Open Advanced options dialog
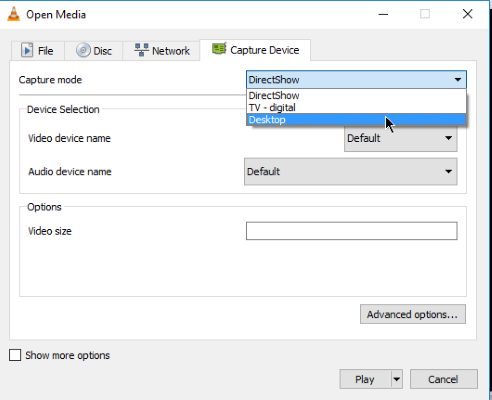This screenshot has width=492, height=400. click(413, 314)
